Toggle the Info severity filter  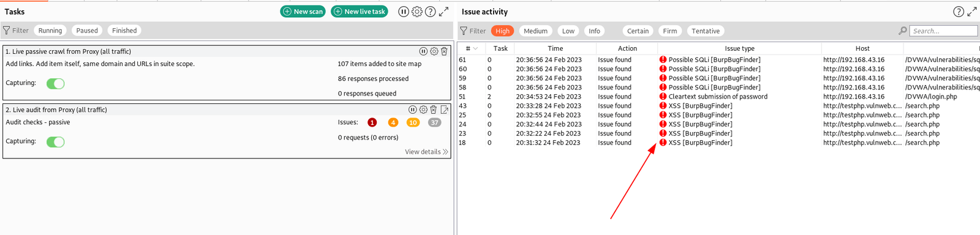click(594, 31)
